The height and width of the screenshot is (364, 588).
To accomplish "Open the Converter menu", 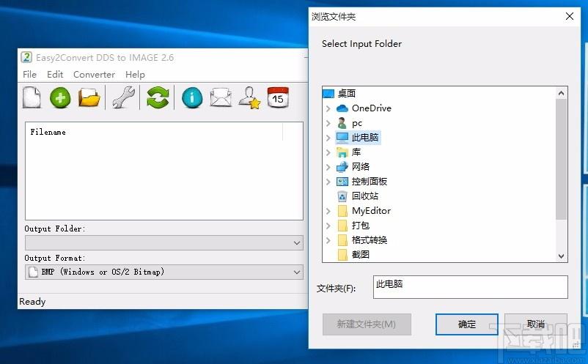I will tap(94, 75).
